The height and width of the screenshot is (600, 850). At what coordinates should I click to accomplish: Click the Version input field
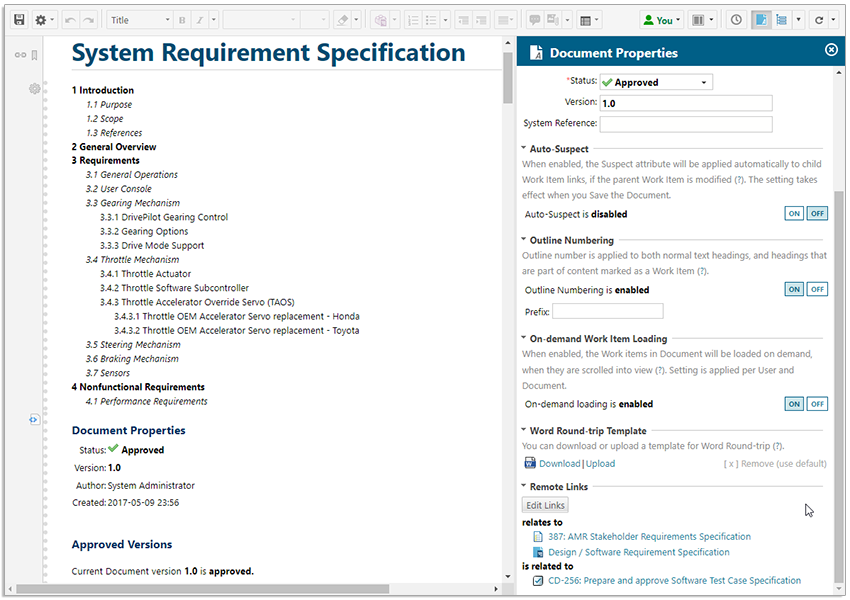pyautogui.click(x=686, y=103)
